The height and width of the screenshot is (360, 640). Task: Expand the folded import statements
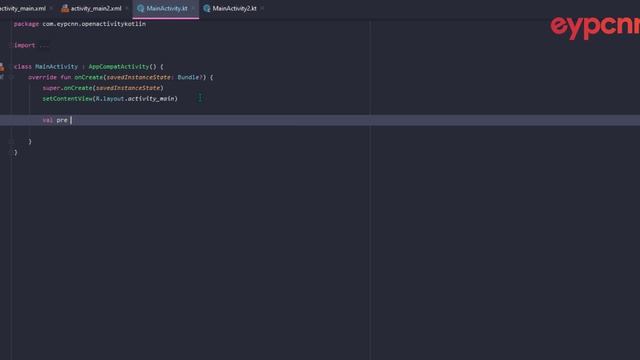click(43, 45)
